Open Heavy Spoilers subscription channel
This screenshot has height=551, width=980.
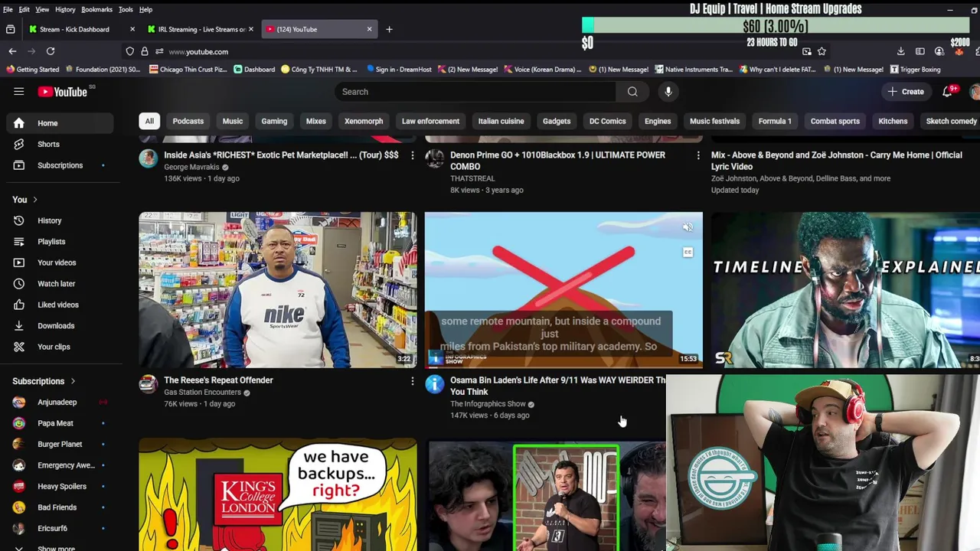pos(60,486)
